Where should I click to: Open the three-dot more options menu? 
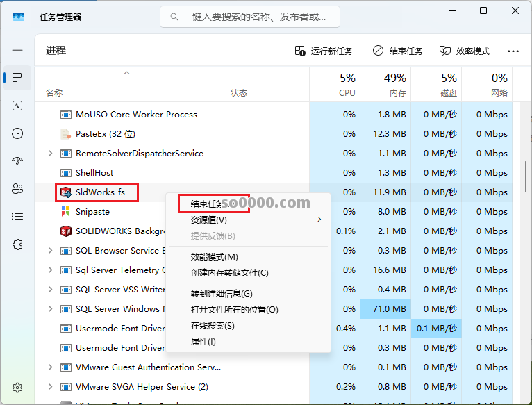click(513, 51)
